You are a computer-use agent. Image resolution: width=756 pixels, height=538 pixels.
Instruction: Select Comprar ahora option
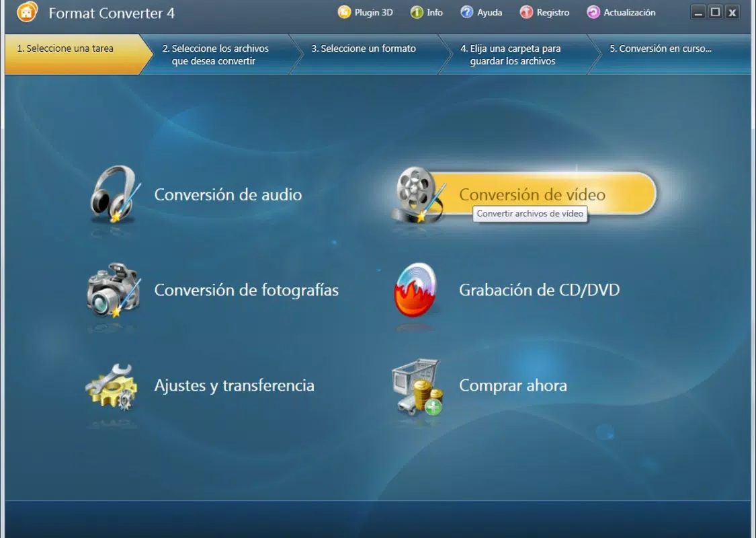513,385
